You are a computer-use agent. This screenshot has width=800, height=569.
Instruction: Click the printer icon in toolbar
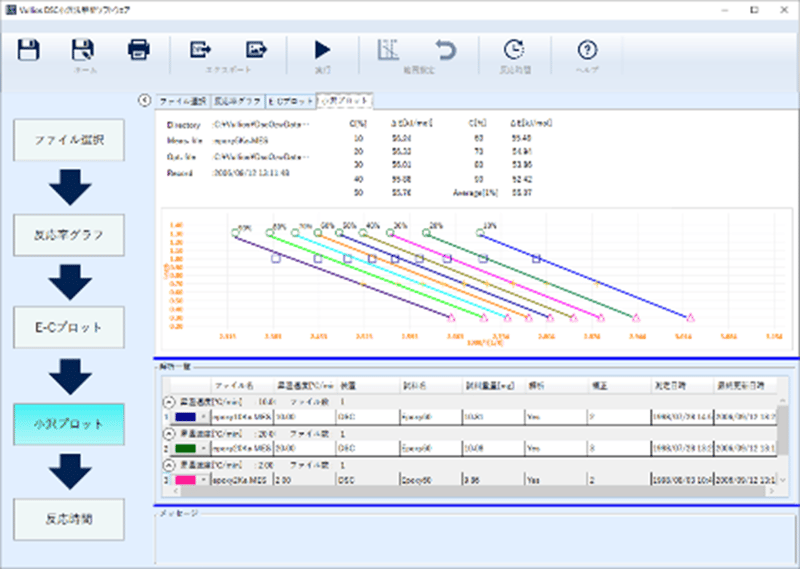pos(139,50)
